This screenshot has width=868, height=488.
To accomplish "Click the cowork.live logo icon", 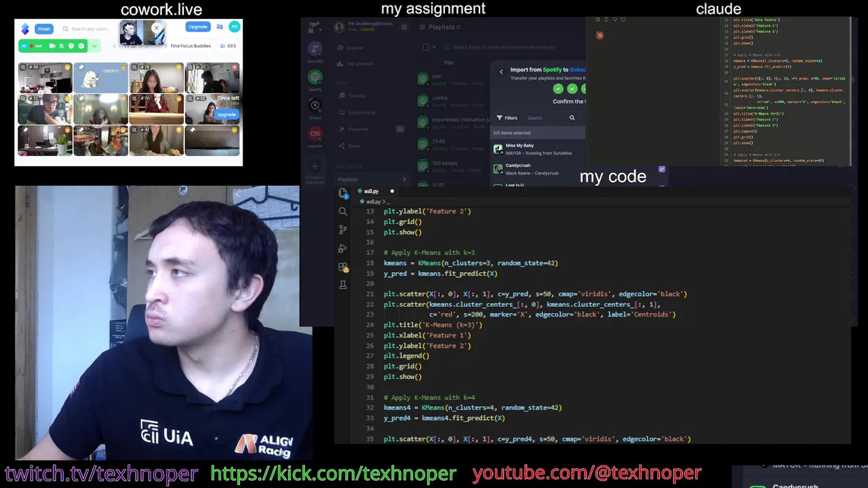I will point(25,28).
